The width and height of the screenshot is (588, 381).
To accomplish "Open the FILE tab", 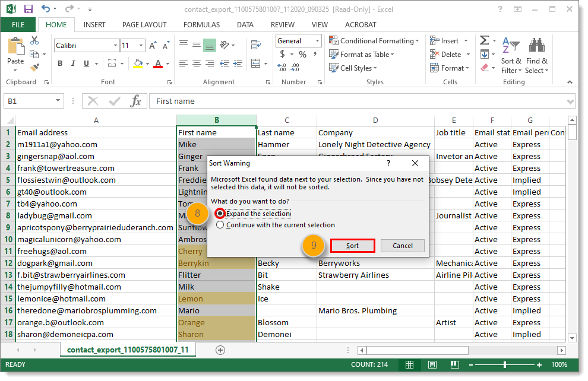I will 18,25.
